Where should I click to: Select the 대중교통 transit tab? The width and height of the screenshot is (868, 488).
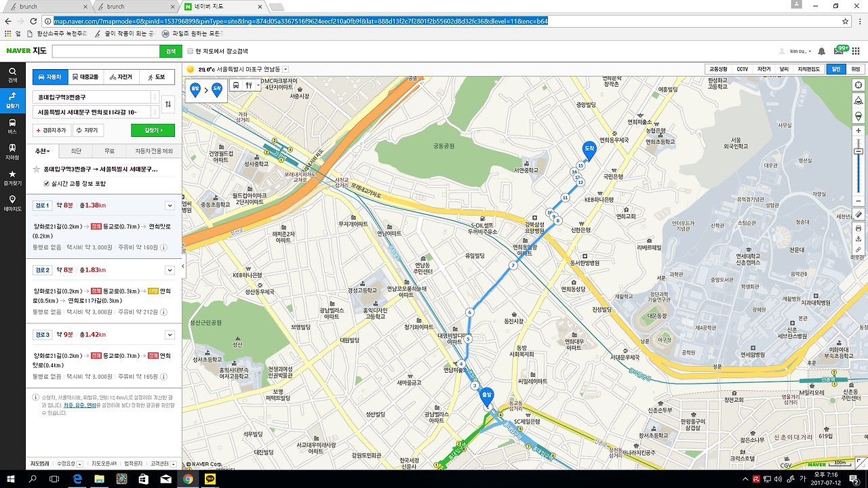[85, 77]
